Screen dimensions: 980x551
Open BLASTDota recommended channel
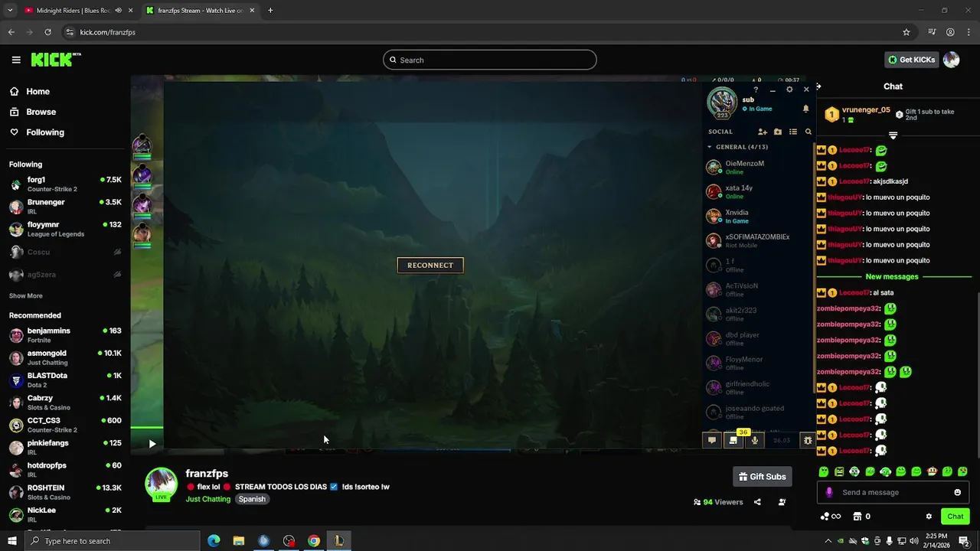(x=65, y=380)
